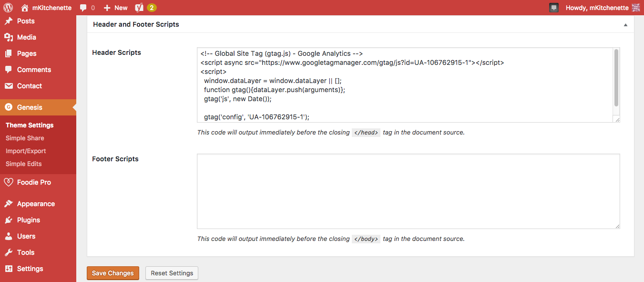Click the Appearance paintbrush icon
This screenshot has width=644, height=282.
8,204
